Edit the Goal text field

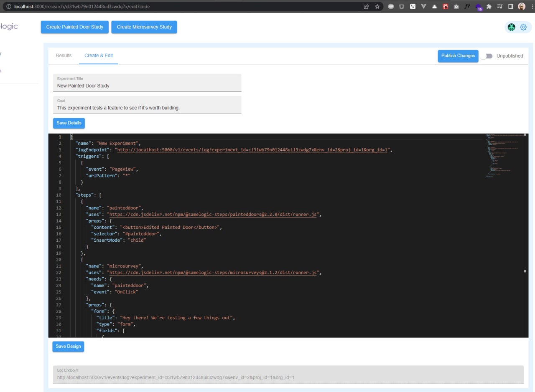pyautogui.click(x=147, y=105)
